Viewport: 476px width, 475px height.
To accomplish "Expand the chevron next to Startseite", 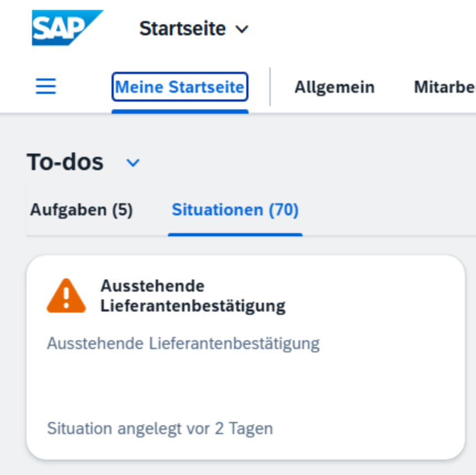I will coord(242,29).
